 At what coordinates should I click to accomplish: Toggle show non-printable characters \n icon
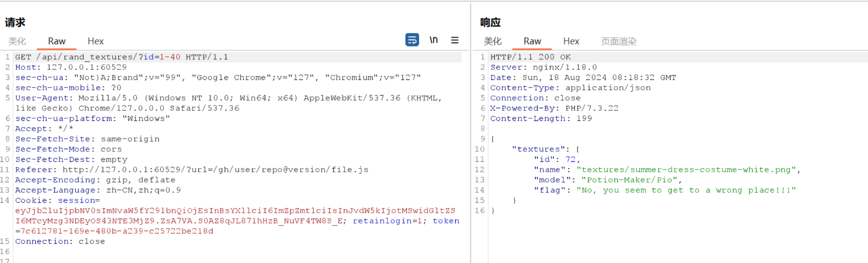point(434,40)
